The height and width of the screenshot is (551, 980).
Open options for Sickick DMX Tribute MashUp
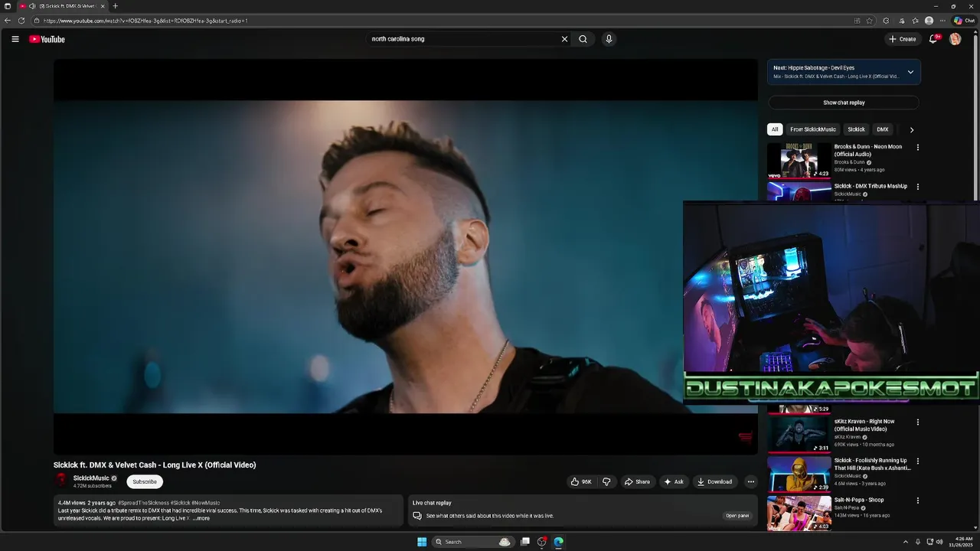click(x=917, y=187)
